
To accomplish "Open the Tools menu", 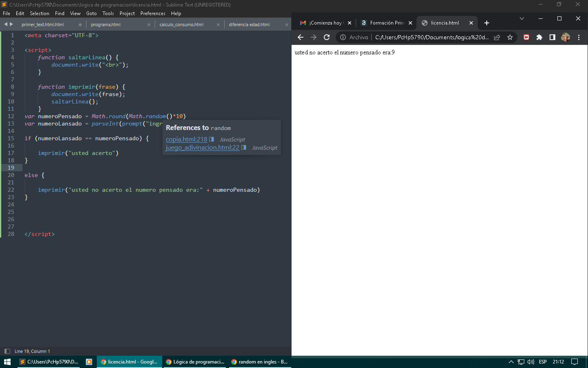I will click(108, 13).
